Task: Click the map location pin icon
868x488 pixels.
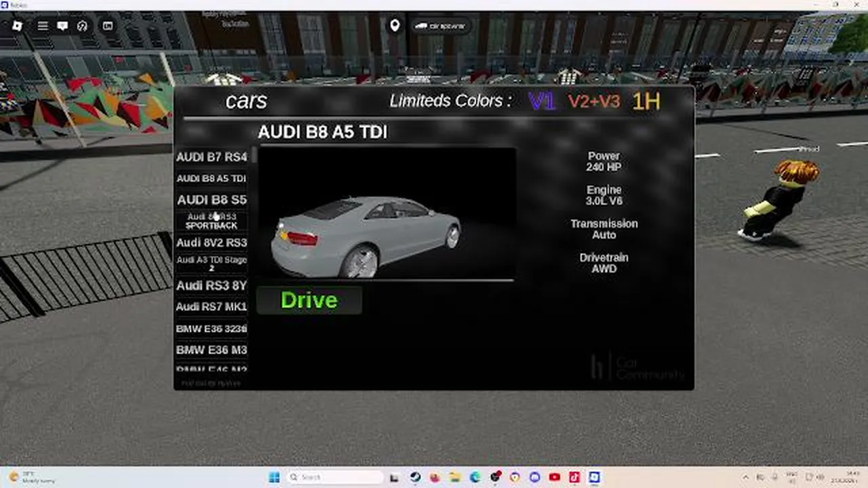Action: [395, 26]
